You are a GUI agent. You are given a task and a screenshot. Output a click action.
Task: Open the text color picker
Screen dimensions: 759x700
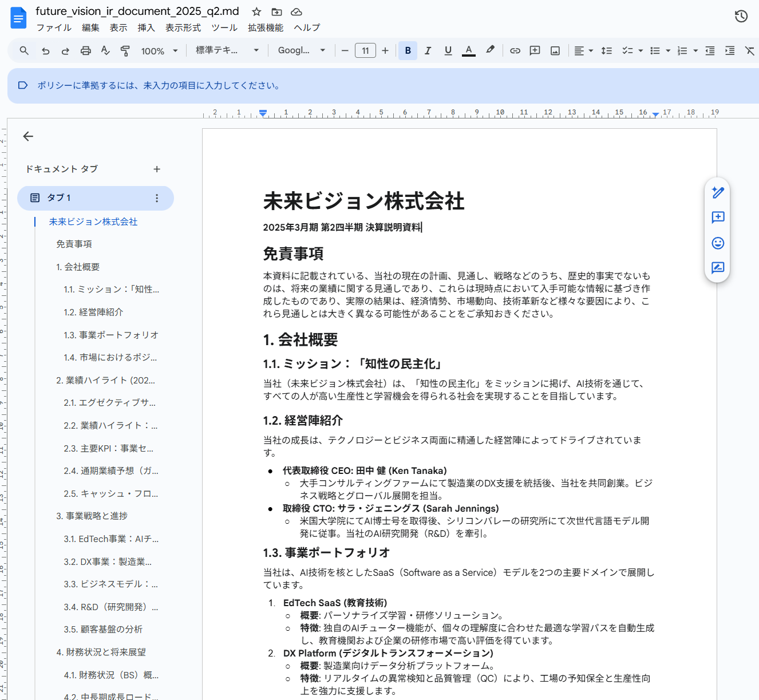tap(468, 51)
